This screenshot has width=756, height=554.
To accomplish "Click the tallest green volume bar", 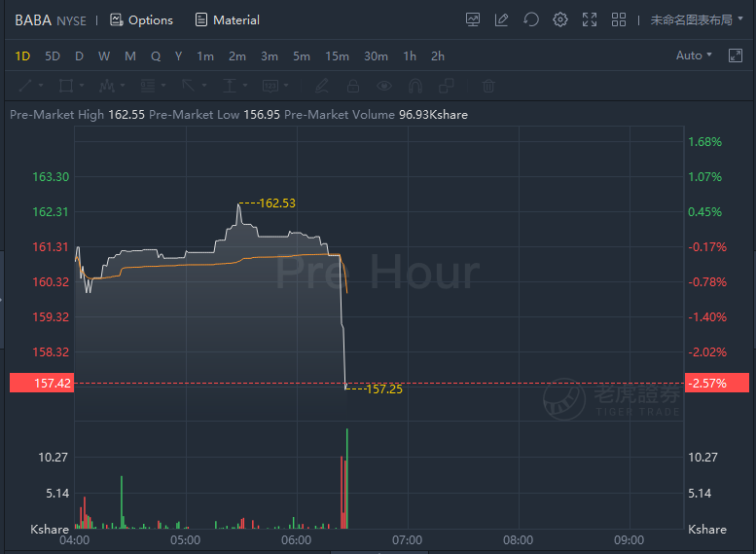I will click(346, 478).
